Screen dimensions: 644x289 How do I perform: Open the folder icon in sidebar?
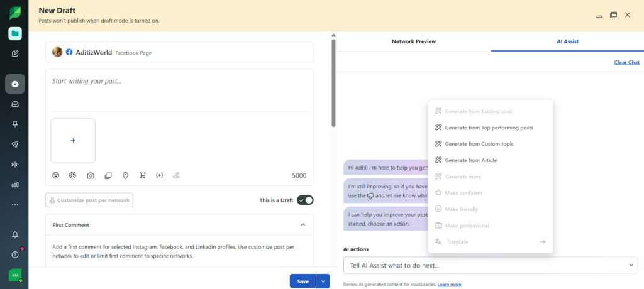15,33
